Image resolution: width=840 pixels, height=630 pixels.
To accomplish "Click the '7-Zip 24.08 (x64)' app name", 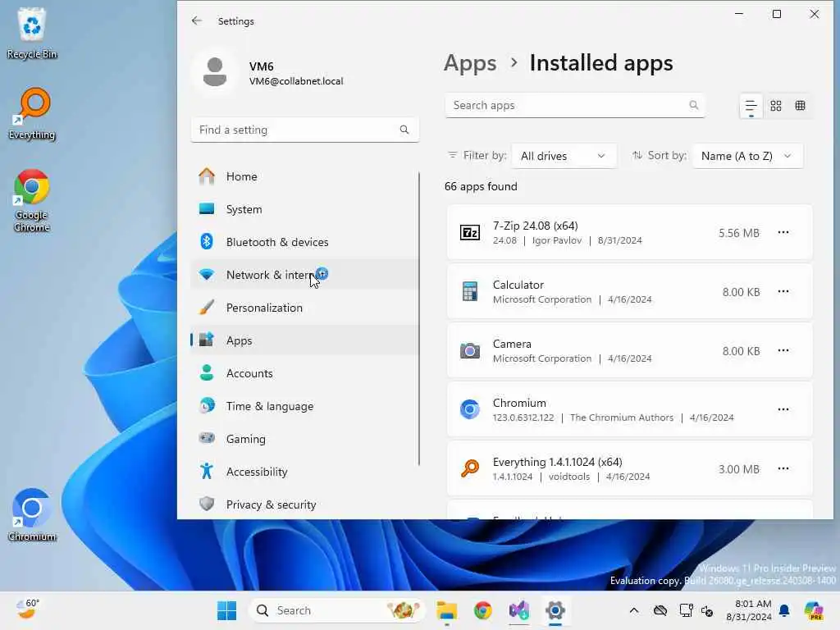I will pos(535,226).
